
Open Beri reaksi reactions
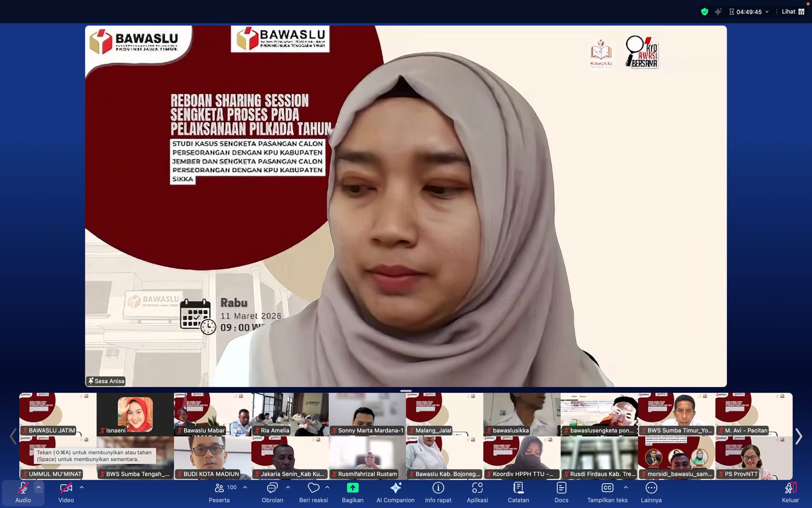click(314, 493)
